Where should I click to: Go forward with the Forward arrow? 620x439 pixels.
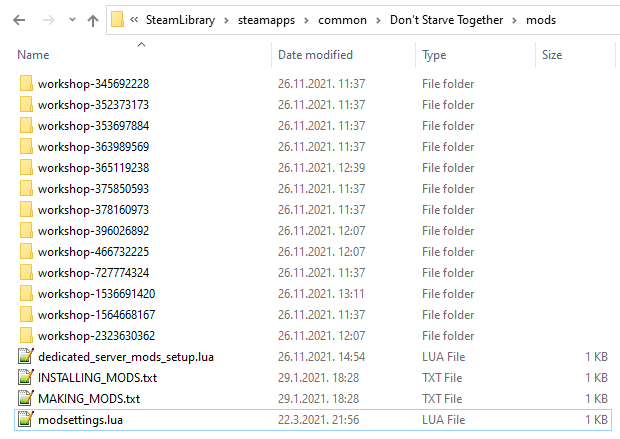[x=49, y=20]
